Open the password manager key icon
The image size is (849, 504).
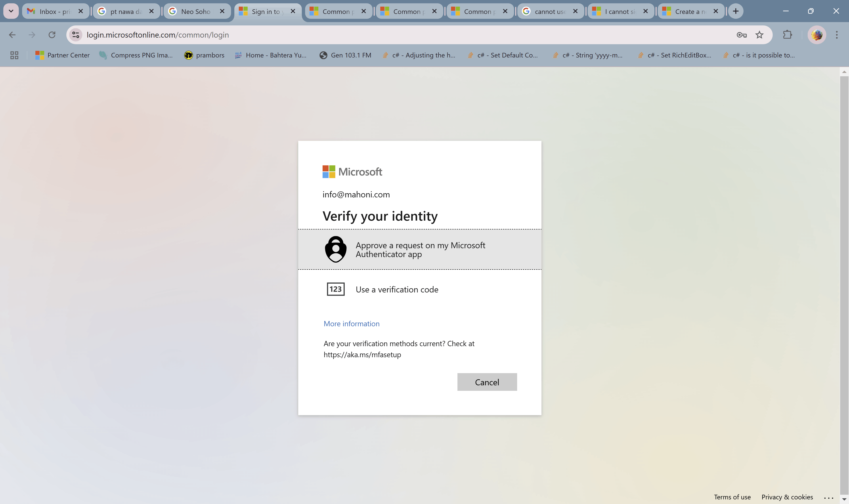point(741,35)
